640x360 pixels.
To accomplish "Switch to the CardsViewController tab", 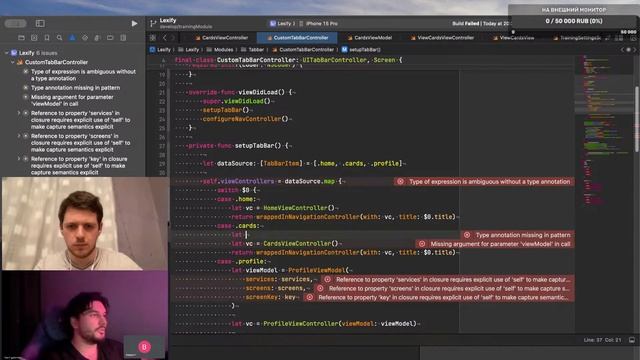I will tap(222, 38).
